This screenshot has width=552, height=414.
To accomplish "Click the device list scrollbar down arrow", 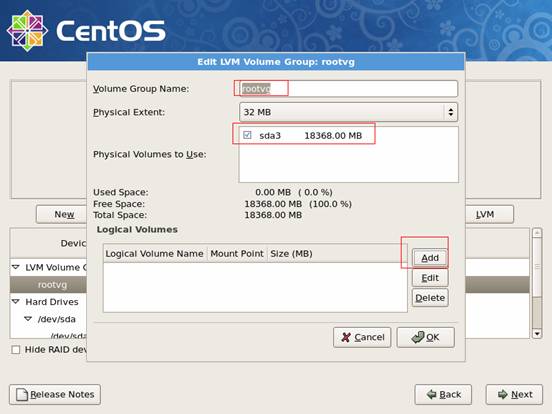I will (537, 333).
